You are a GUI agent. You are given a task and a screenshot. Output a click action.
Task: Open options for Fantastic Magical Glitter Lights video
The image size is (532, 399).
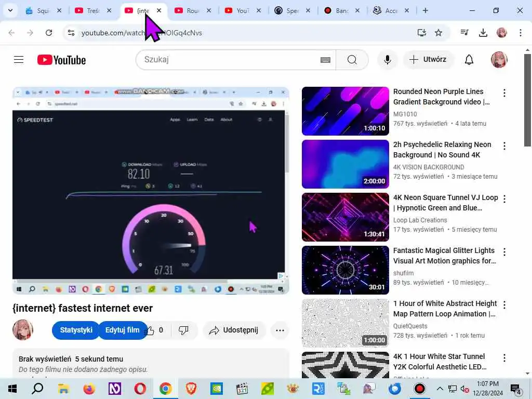pos(504,252)
